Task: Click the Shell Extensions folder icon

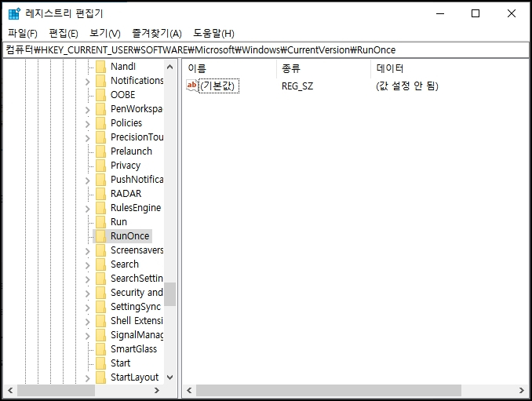Action: (x=100, y=321)
